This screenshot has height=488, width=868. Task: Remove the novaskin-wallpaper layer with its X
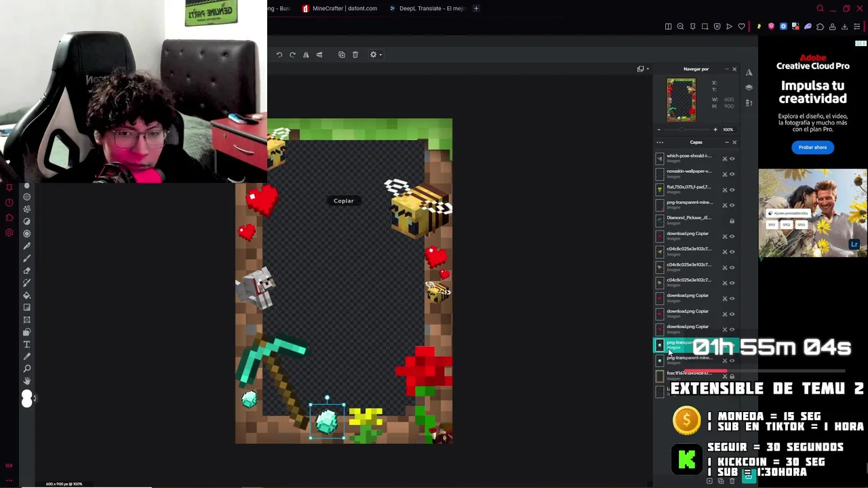pyautogui.click(x=724, y=174)
